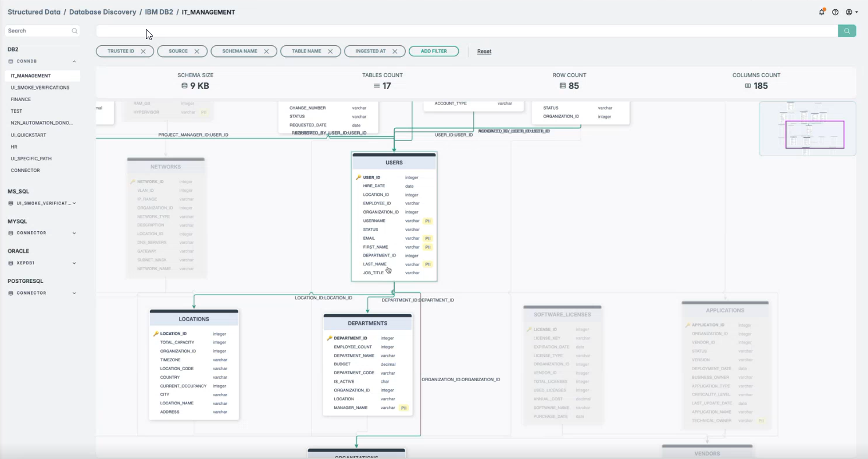Click the diagram minimap overview
868x459 pixels.
pyautogui.click(x=807, y=129)
